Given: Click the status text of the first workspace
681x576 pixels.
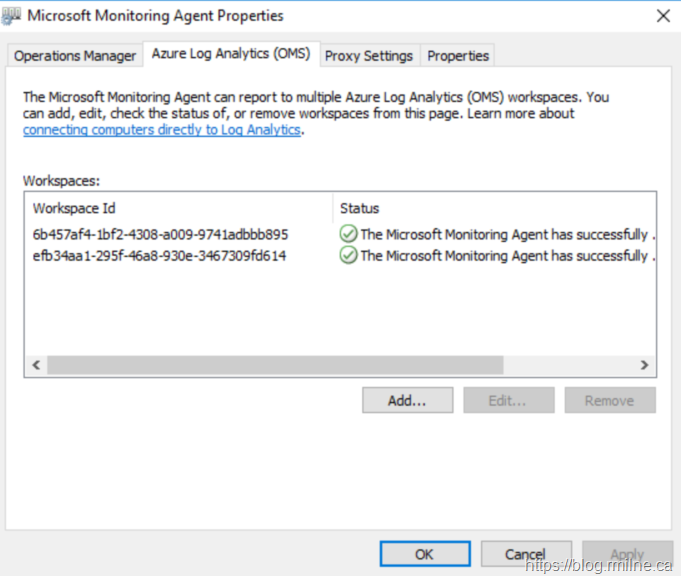Looking at the screenshot, I should coord(505,234).
